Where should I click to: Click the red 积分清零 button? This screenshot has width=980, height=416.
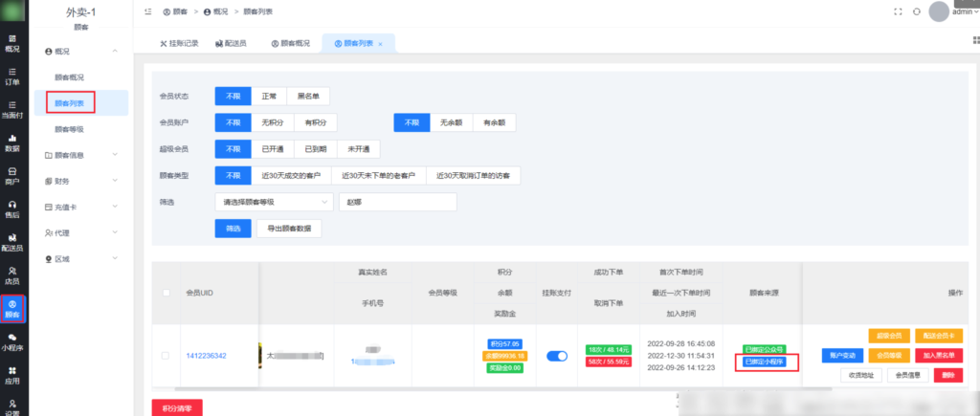177,408
